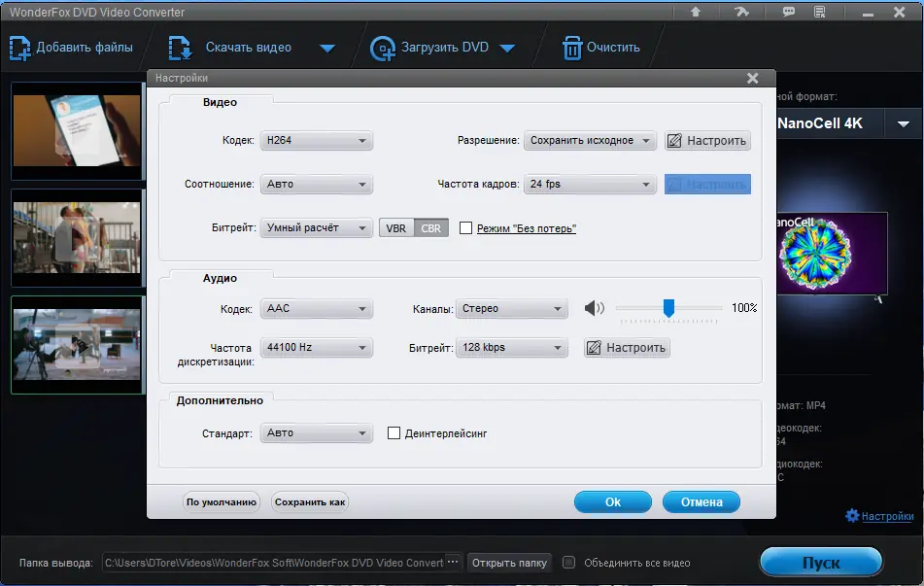Screen dimensions: 924x586
Task: Click Скачать видео toolbar item
Action: point(248,48)
